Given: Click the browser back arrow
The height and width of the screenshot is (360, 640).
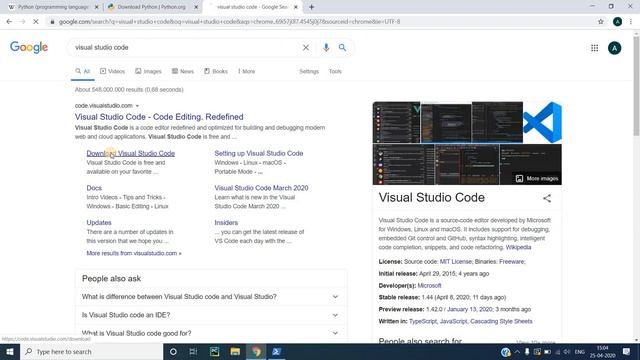Looking at the screenshot, I should 9,22.
